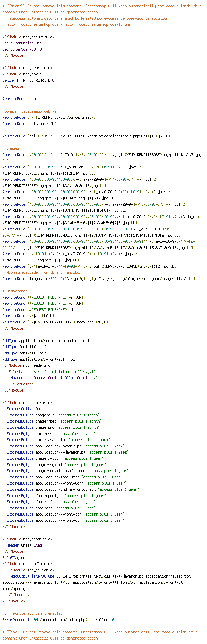Click the 'AddType font/ttf .ttf' line
The height and width of the screenshot is (644, 207).
[x=24, y=347]
